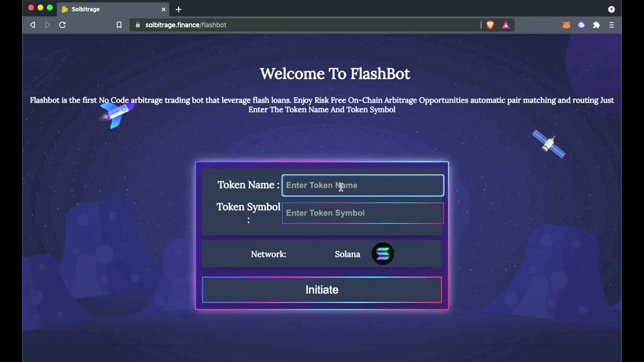Click the bookmark icon beside address bar

click(119, 25)
